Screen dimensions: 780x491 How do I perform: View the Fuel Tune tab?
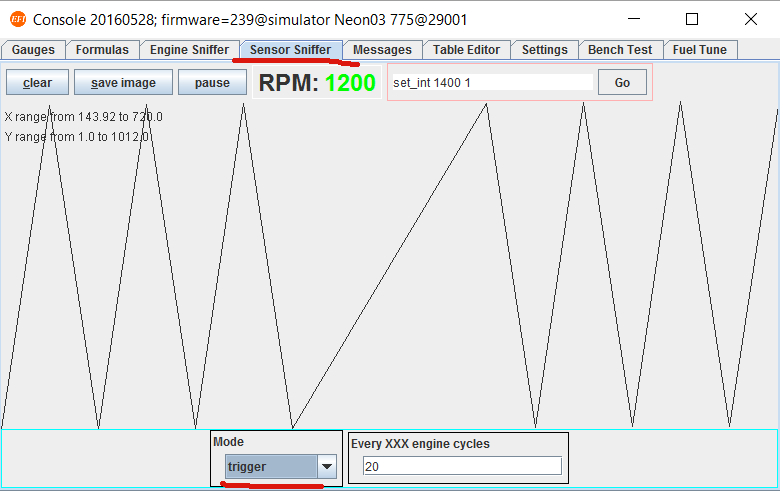coord(701,50)
